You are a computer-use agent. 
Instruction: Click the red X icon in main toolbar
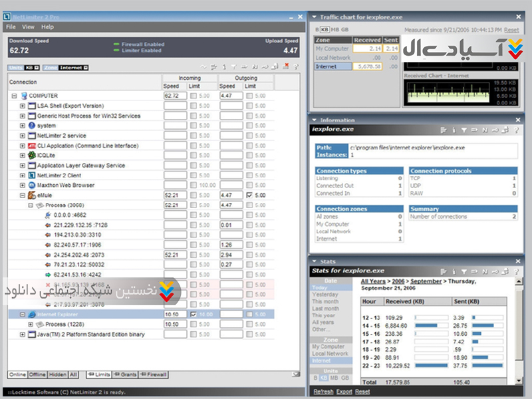286,66
